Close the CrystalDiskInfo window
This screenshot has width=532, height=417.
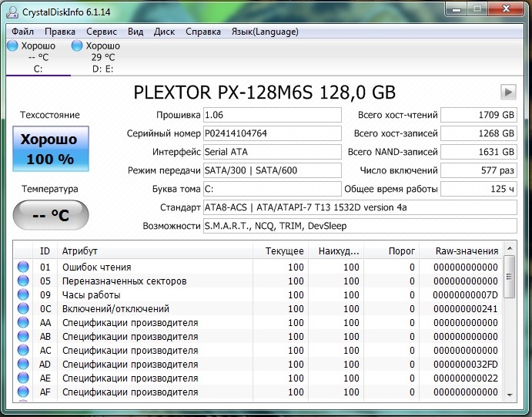coord(506,9)
